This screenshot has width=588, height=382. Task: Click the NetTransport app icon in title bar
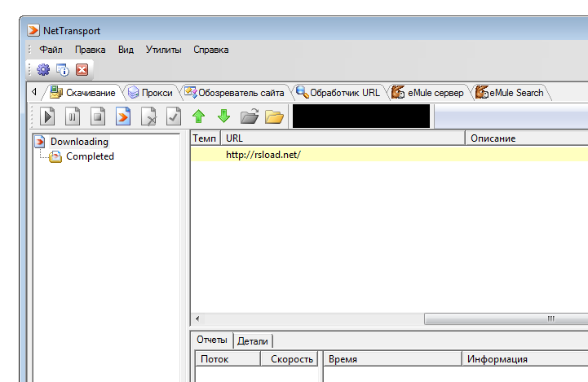[33, 30]
